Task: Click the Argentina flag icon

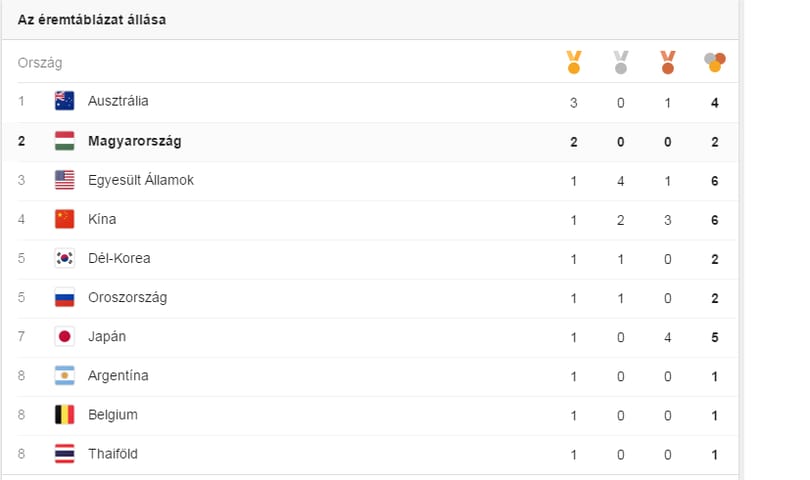Action: (65, 376)
